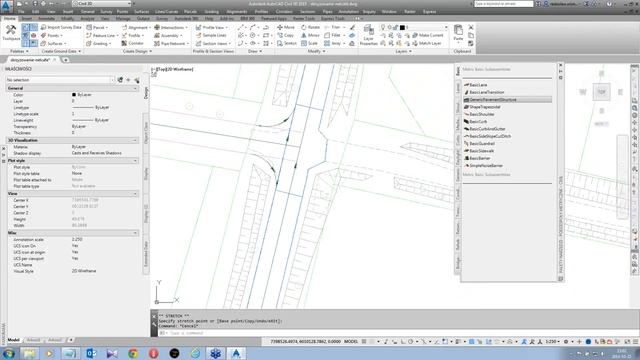Screen dimensions: 640x360
Task: Select the Trim tool
Action: (333, 27)
